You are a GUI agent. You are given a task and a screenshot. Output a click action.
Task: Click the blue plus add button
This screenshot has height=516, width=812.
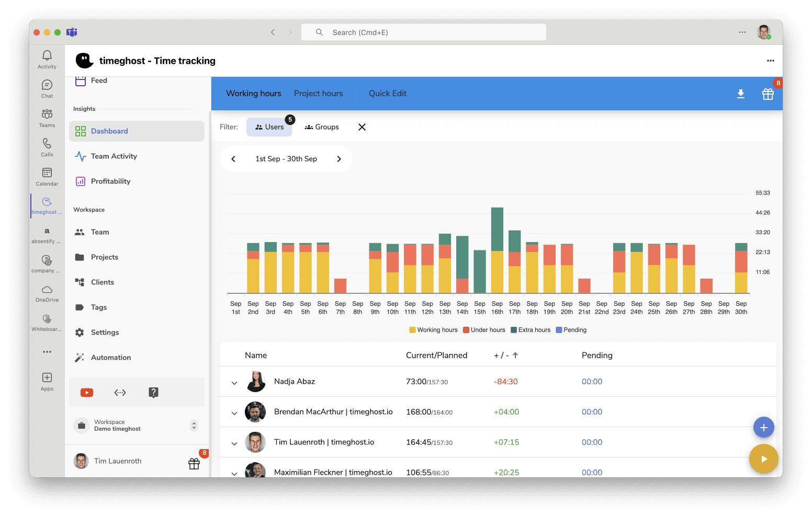coord(763,428)
